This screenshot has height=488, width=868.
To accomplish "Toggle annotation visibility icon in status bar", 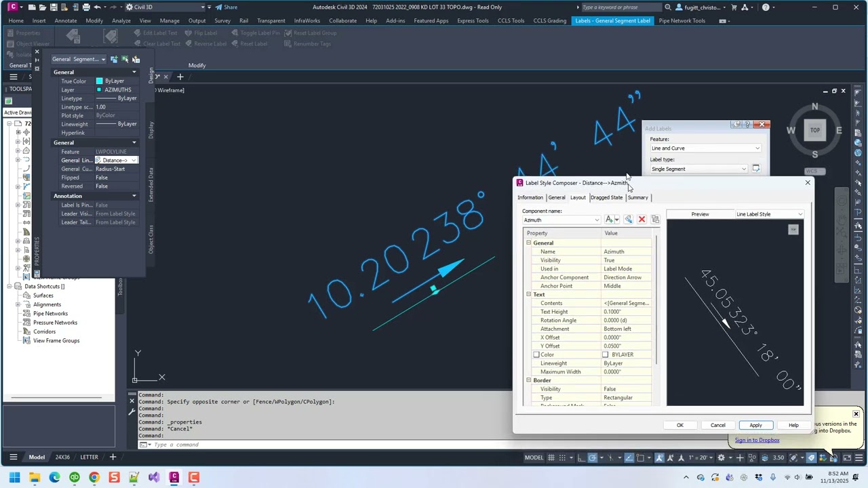I will 658,457.
